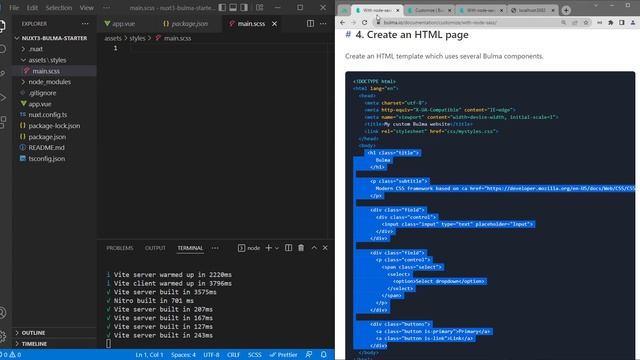Expand the TIMELINE section
The height and width of the screenshot is (360, 640).
(54, 344)
